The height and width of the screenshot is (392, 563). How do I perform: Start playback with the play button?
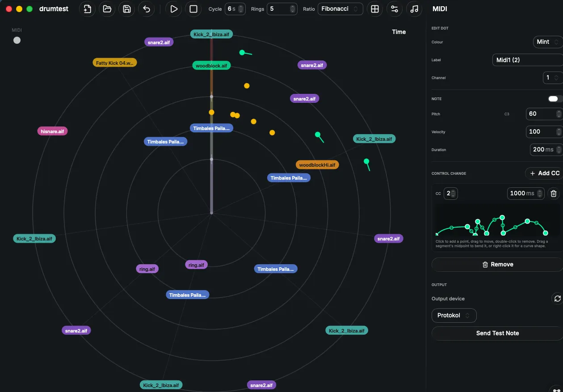click(x=174, y=9)
